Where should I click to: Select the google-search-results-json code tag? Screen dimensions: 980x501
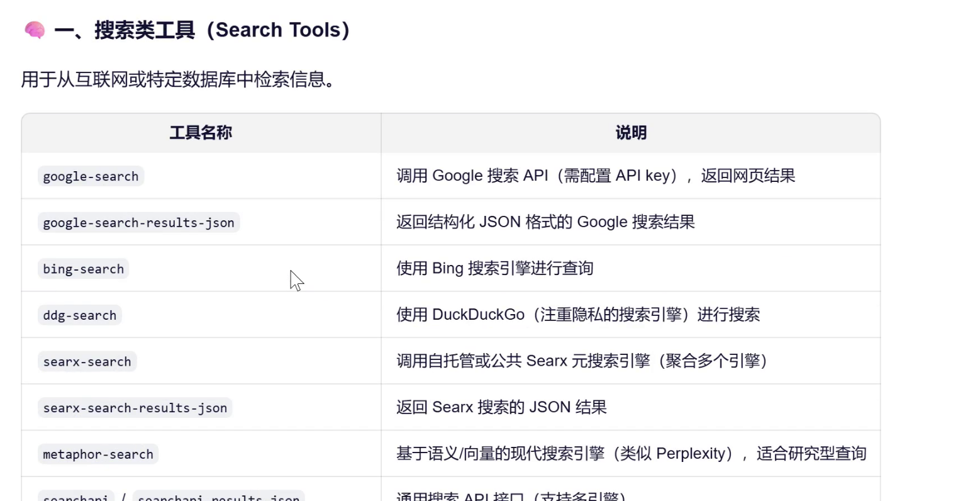(138, 222)
